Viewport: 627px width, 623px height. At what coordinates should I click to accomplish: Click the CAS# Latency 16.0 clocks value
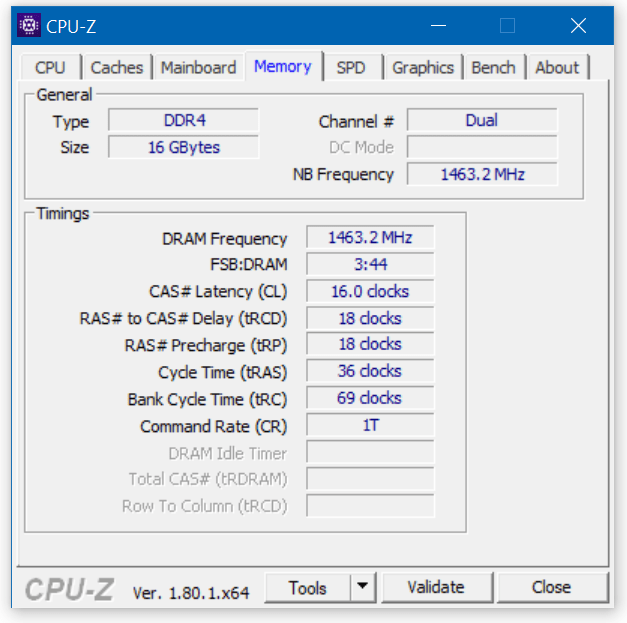[370, 291]
